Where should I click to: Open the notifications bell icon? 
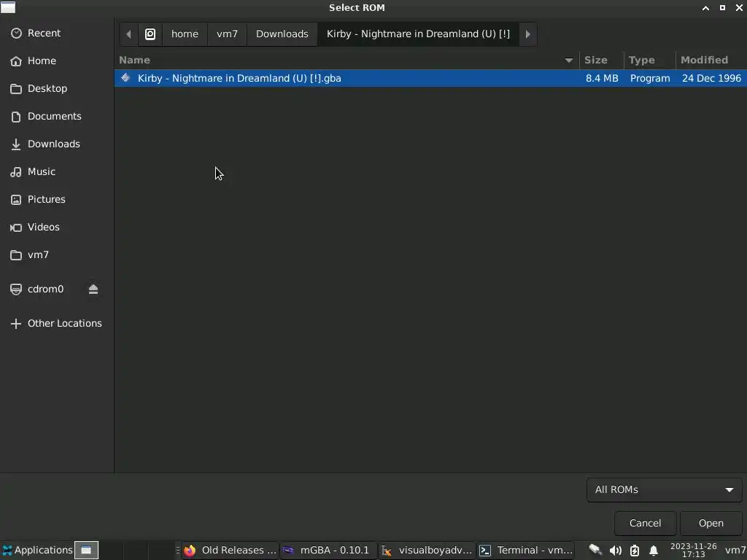(654, 551)
